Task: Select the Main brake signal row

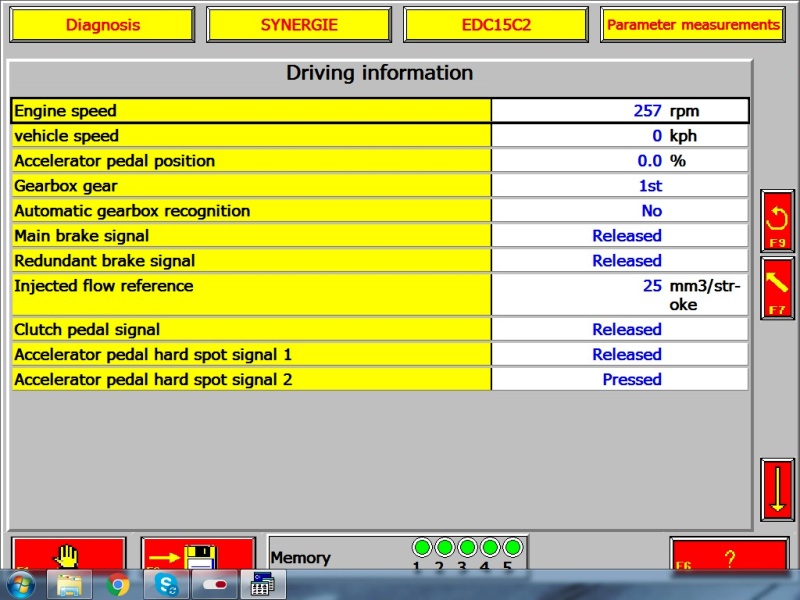Action: pos(380,236)
